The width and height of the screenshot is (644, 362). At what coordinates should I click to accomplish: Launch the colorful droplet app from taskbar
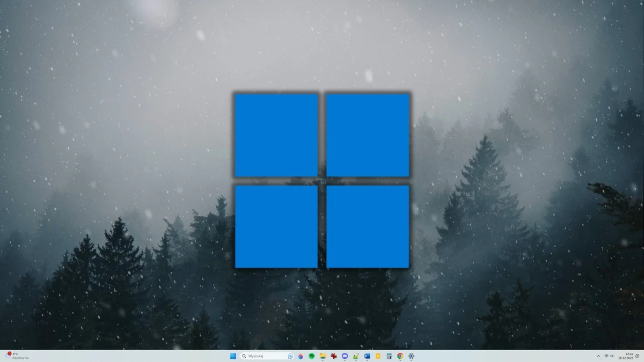[x=301, y=356]
